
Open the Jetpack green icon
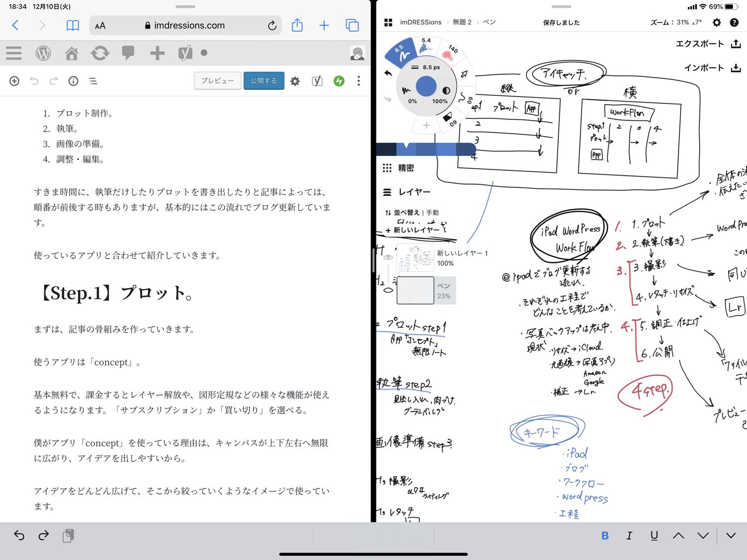point(339,81)
